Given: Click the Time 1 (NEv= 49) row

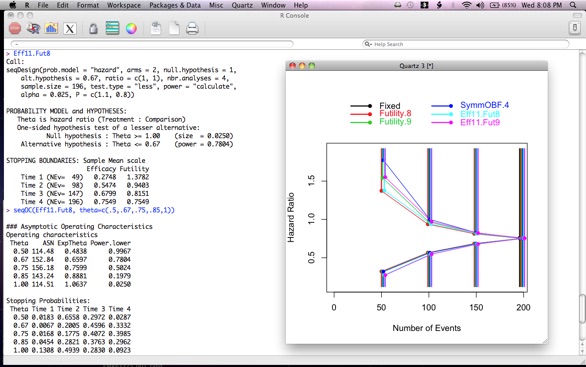Looking at the screenshot, I should coord(85,177).
